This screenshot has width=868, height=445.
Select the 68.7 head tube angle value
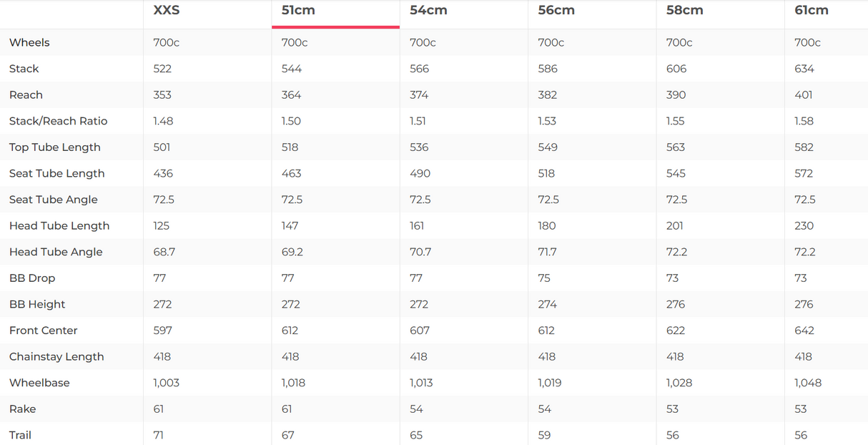point(163,252)
